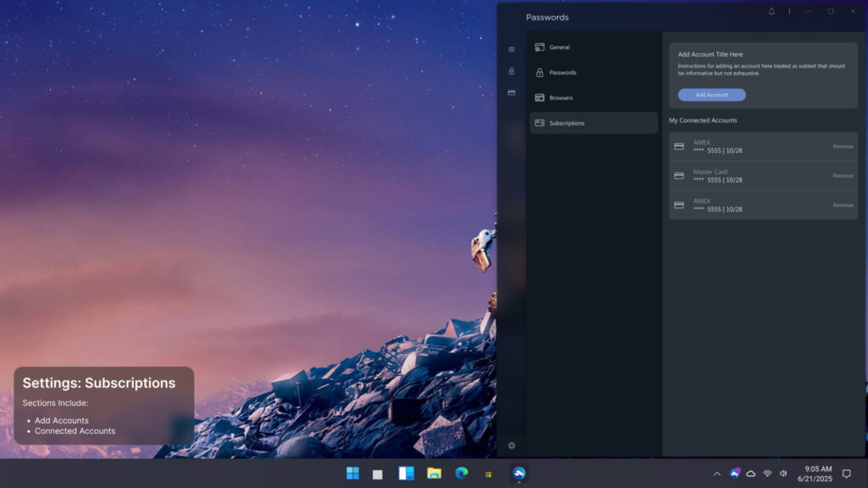868x488 pixels.
Task: Click the Add Account button
Action: (711, 94)
